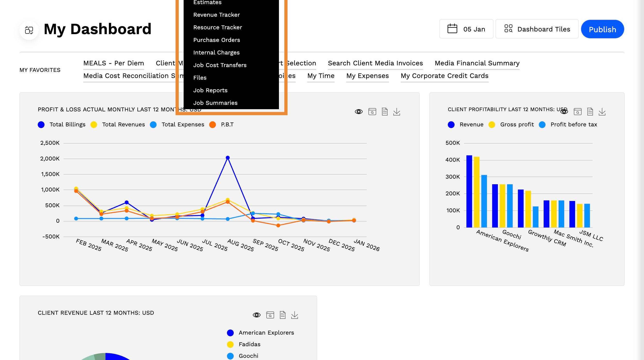This screenshot has height=360, width=644.
Task: Select Revenue Tracker from the menu
Action: [216, 15]
